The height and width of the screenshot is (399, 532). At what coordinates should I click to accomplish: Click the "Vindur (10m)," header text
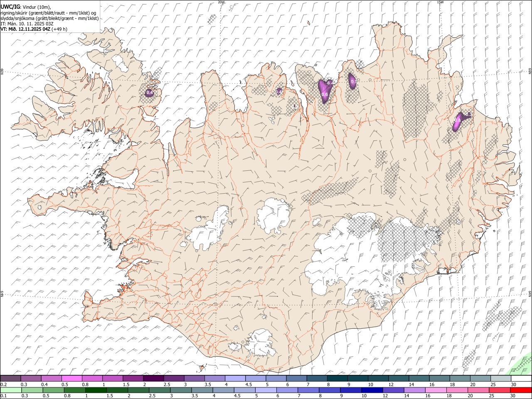(37, 7)
